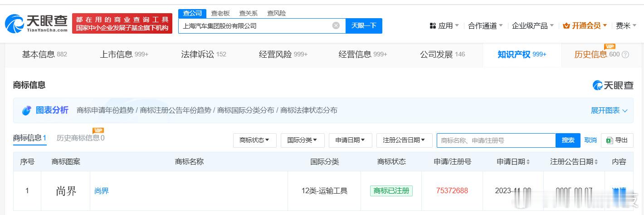
Task: Open the 上市信息 999+ tab
Action: [x=124, y=55]
